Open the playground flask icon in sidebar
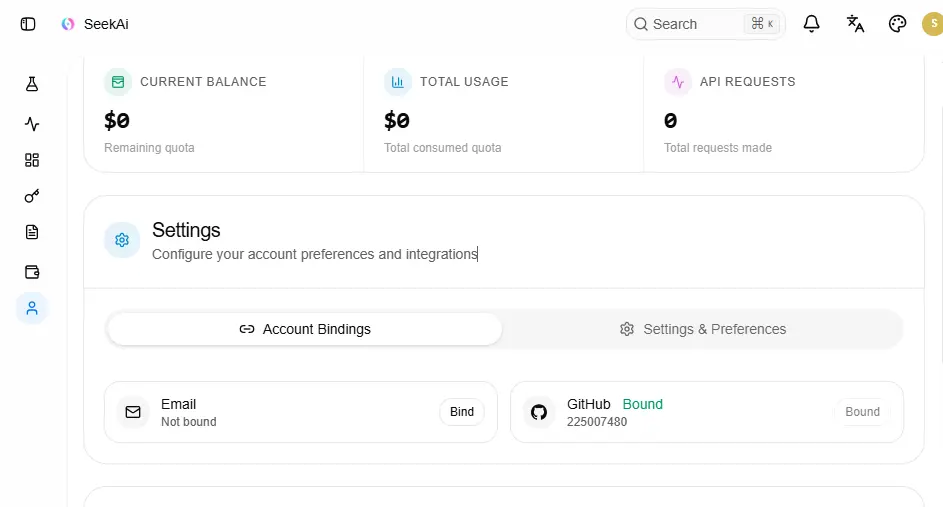This screenshot has width=943, height=507. pos(32,84)
